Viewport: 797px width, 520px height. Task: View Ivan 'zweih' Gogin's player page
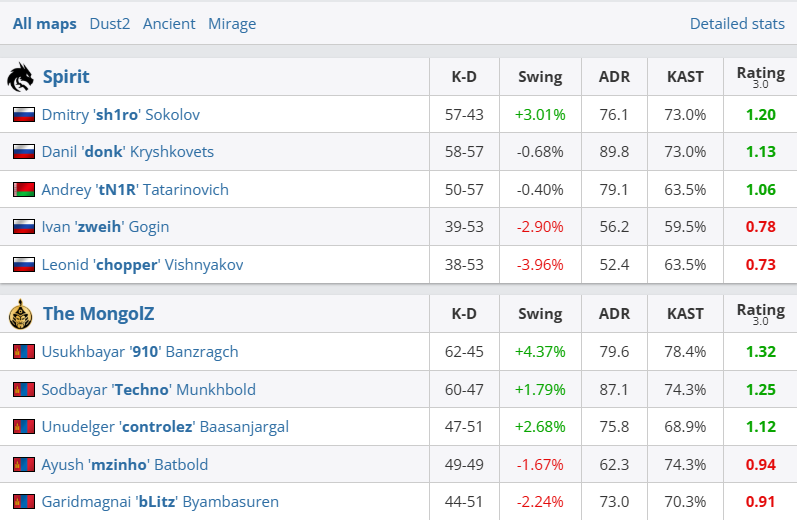(x=105, y=227)
